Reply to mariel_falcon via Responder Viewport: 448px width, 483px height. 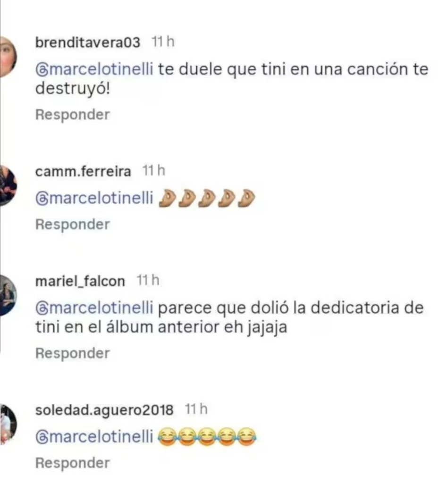pos(72,353)
